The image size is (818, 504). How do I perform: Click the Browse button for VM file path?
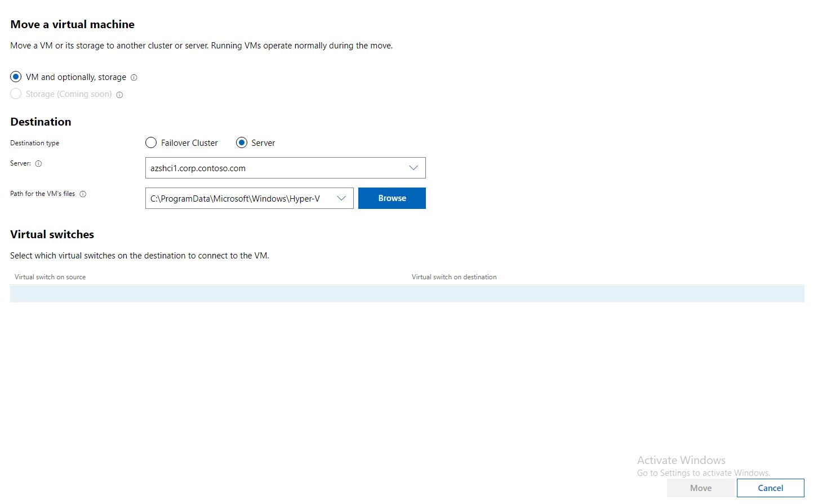(x=392, y=198)
